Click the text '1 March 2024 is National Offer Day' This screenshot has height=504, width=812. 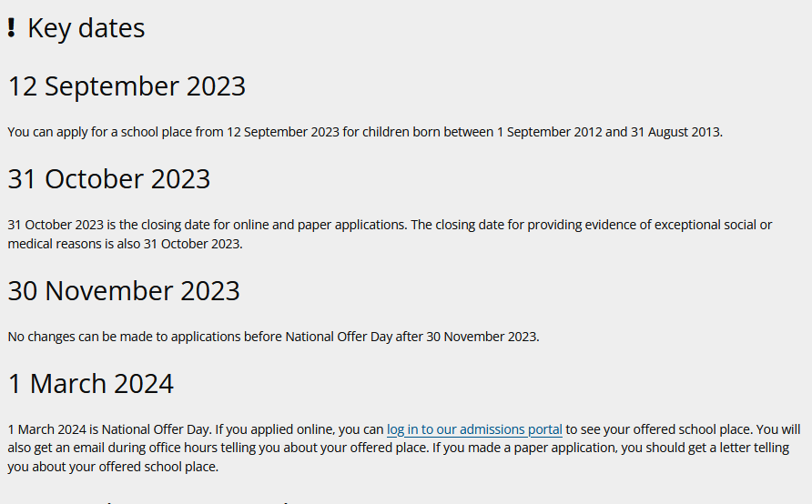[109, 429]
